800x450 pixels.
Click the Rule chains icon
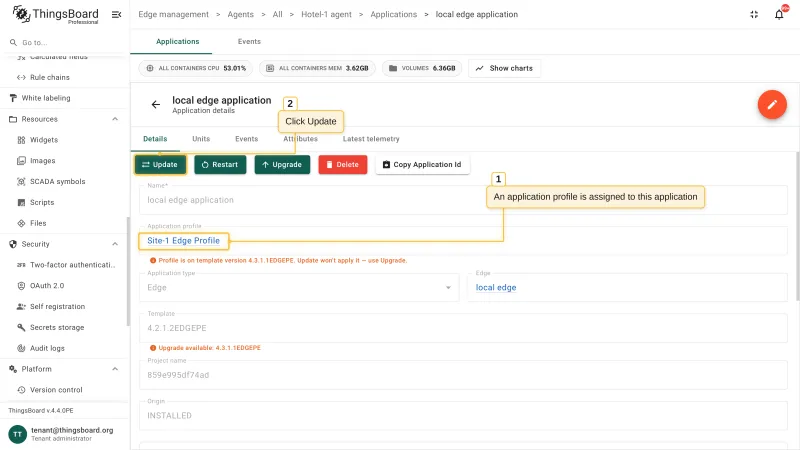coord(21,78)
